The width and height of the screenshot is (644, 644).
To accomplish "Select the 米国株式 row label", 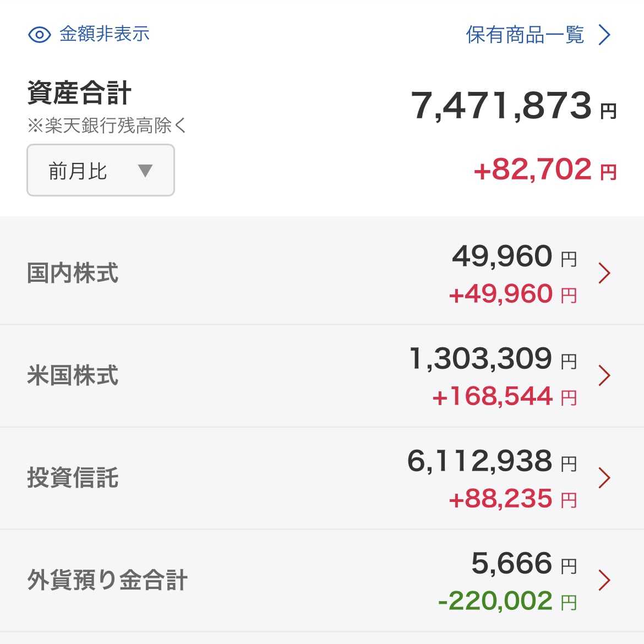I will pos(73,375).
